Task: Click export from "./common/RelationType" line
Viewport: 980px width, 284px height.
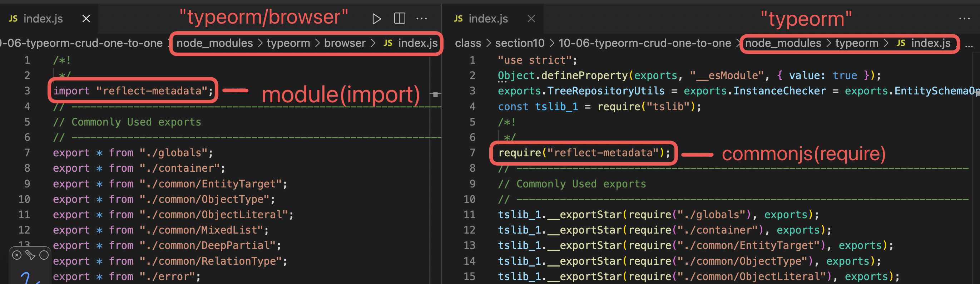Action: tap(170, 261)
